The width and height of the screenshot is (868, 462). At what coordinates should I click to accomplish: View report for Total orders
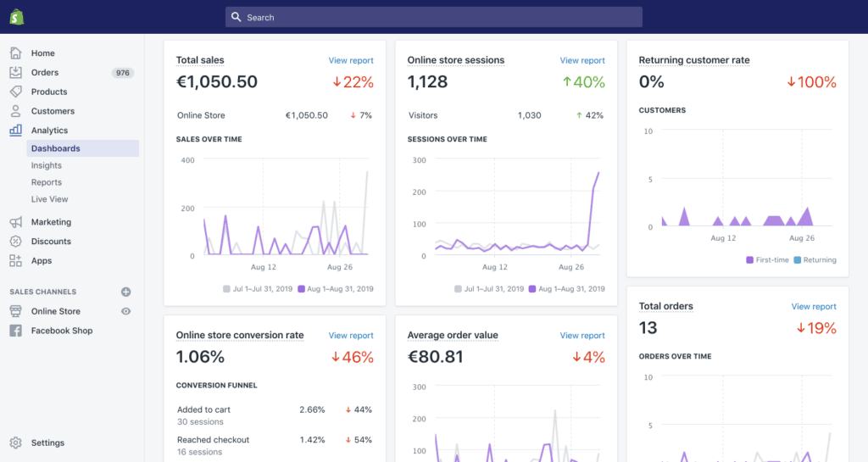click(814, 307)
